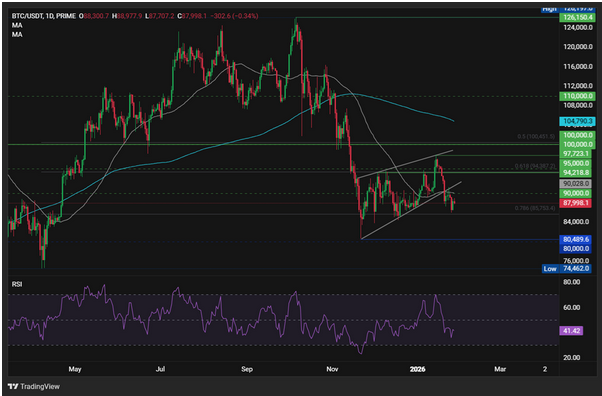
Task: Click the 120,000.0 price axis value
Action: coord(578,46)
